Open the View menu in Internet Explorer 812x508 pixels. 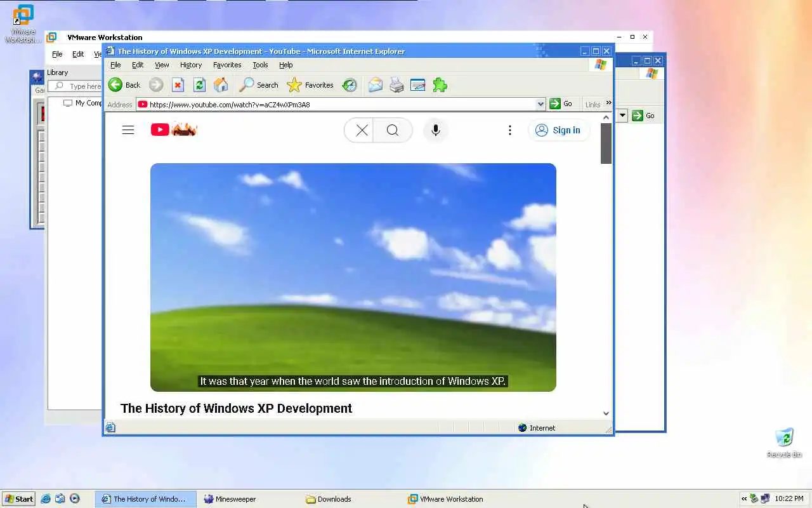[162, 65]
